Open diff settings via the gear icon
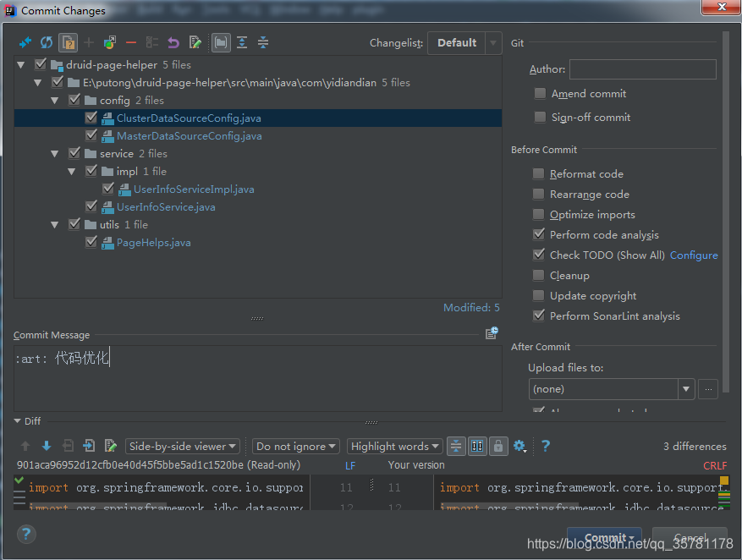Screen dimensions: 742x560 pyautogui.click(x=520, y=446)
